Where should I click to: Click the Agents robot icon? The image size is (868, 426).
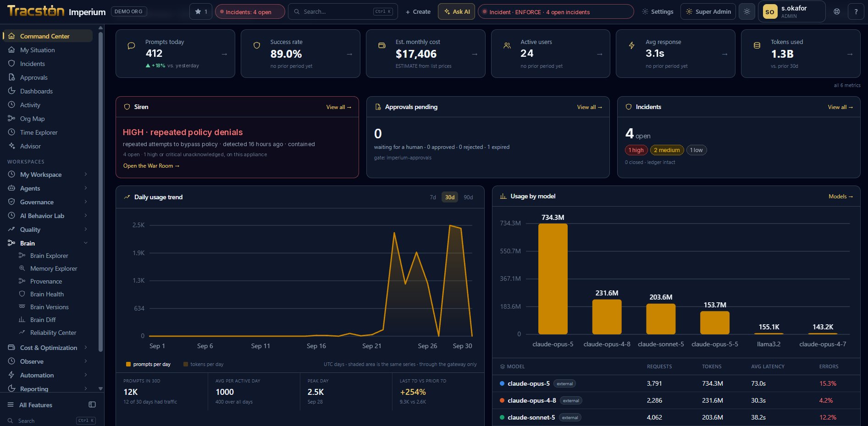[11, 188]
